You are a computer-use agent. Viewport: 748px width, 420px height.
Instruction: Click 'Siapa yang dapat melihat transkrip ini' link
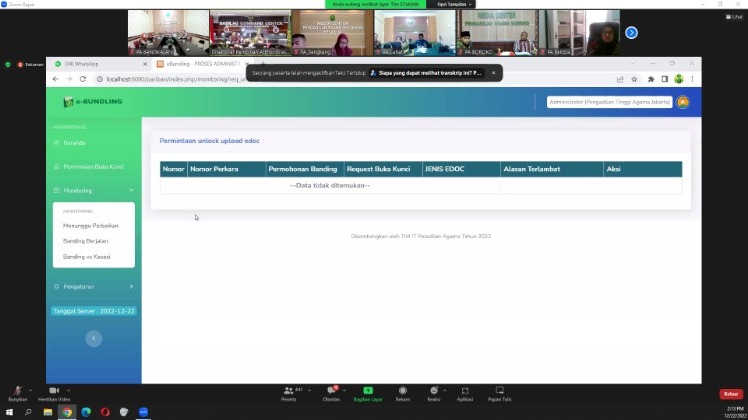(x=426, y=73)
